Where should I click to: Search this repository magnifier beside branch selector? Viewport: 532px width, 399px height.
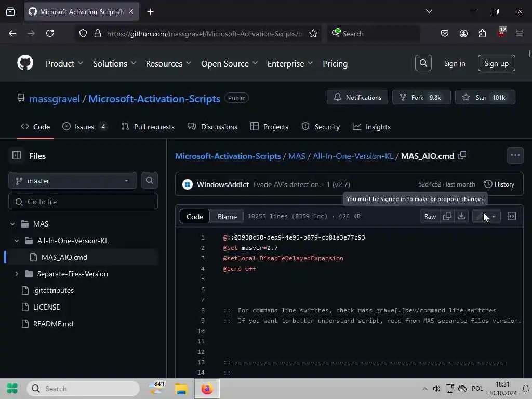click(149, 180)
